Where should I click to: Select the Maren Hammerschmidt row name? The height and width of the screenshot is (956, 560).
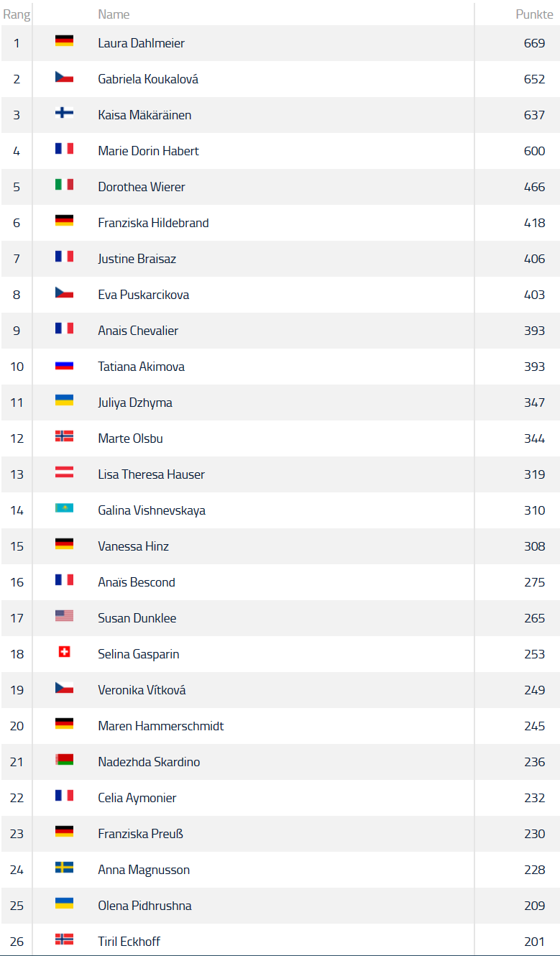coord(160,726)
